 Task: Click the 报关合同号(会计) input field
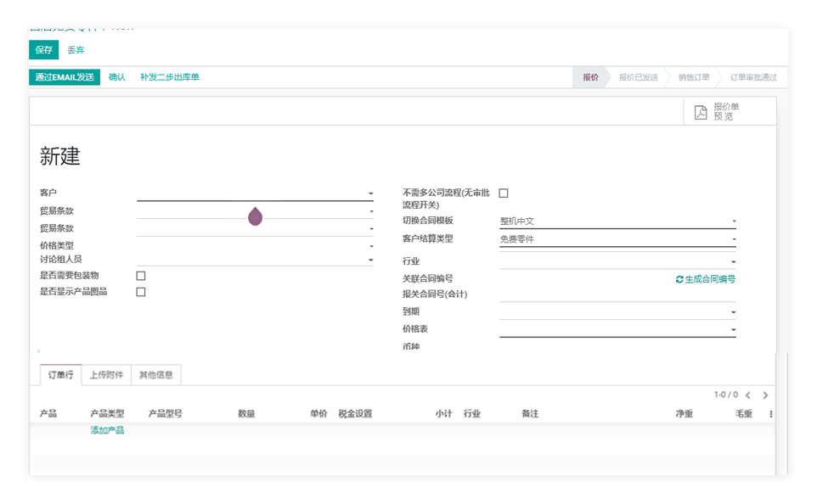click(x=617, y=294)
